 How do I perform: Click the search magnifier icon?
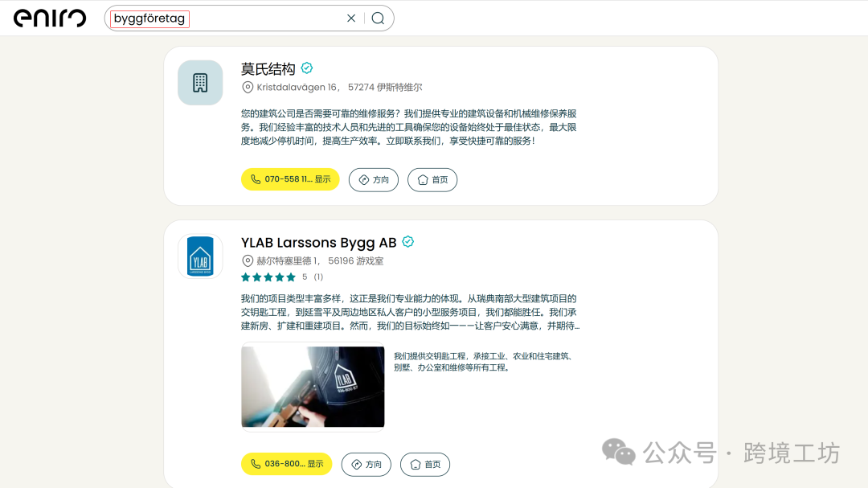(x=378, y=18)
